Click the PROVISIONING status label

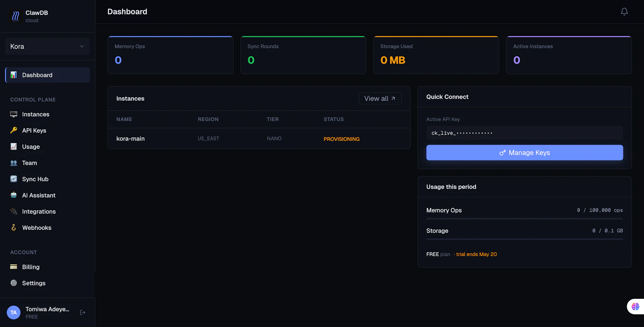click(341, 139)
